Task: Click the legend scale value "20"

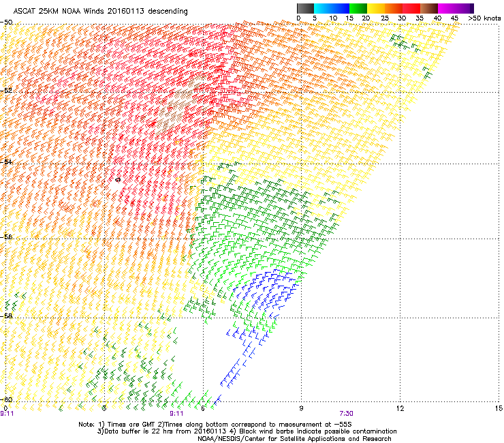Action: [366, 18]
